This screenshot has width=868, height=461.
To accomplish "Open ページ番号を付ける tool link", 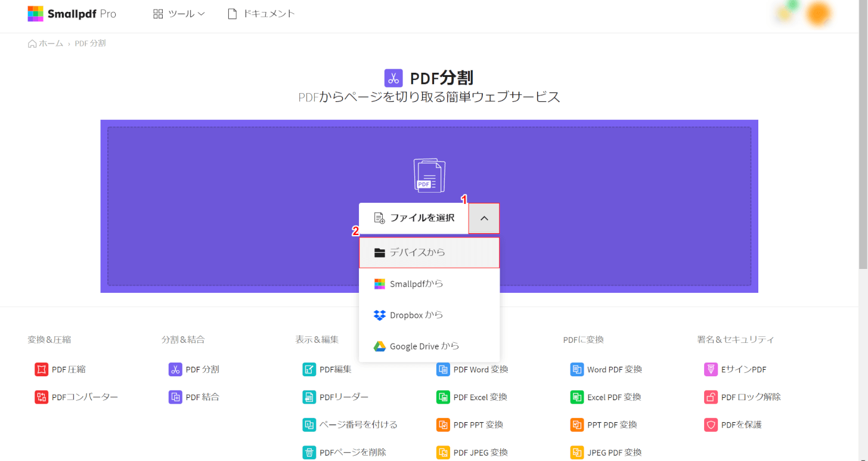I will pyautogui.click(x=358, y=425).
